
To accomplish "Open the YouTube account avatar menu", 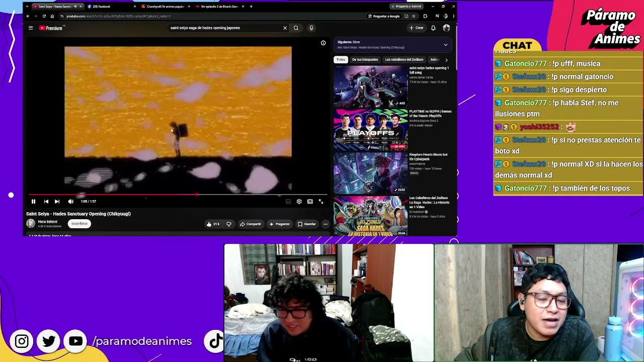I will pos(446,28).
